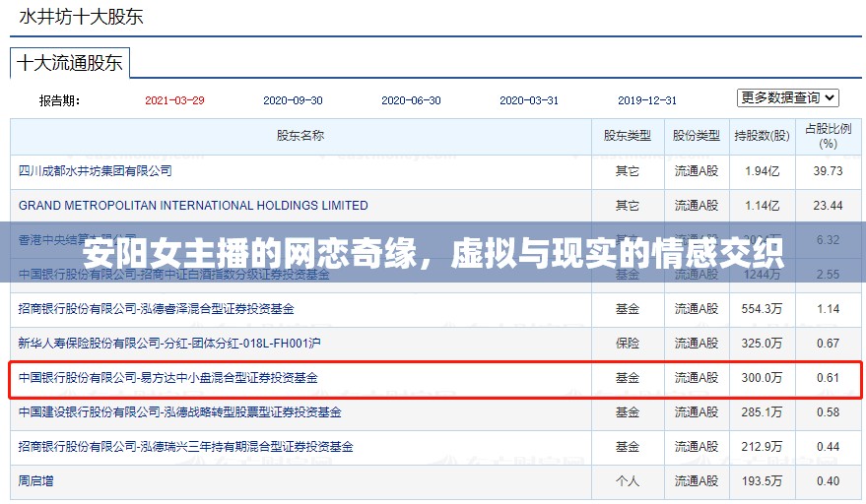Open GRAND METROPOLITAN INTERNATIONAL HOLDINGS LIMITED link

click(x=193, y=206)
